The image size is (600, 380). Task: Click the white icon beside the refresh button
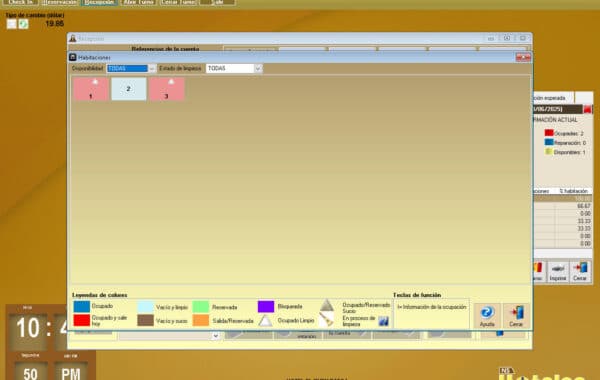pos(12,24)
